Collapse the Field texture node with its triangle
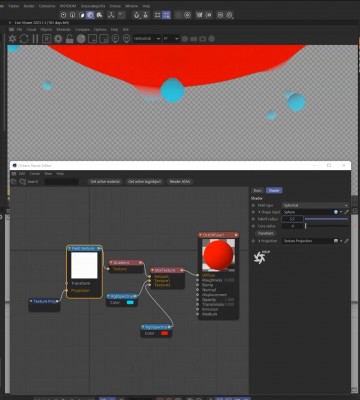 coord(70,249)
